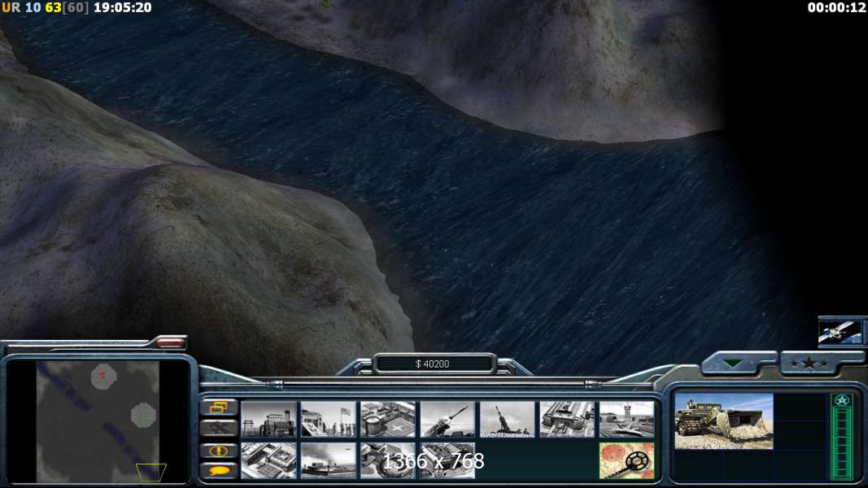868x488 pixels.
Task: Build the War Factory
Action: point(567,420)
